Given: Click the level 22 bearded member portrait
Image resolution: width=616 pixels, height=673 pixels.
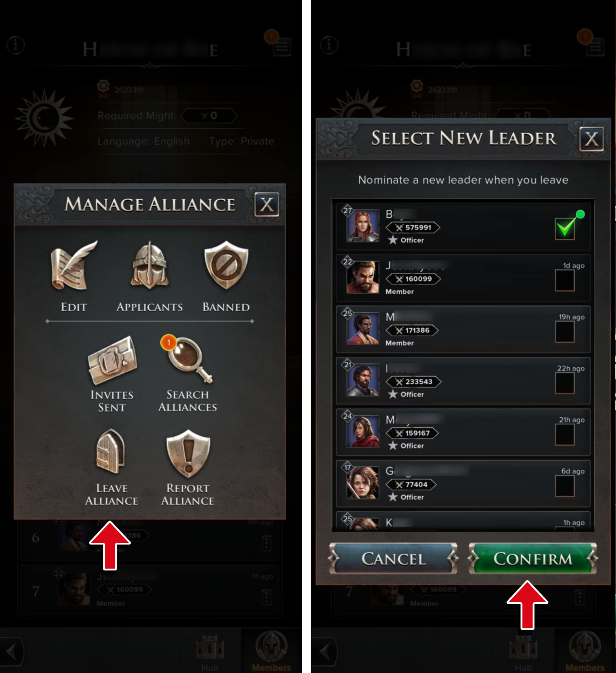Looking at the screenshot, I should (x=362, y=277).
